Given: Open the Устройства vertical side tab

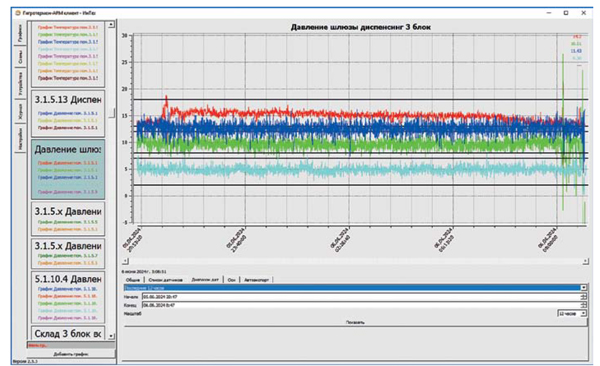Looking at the screenshot, I should pos(20,84).
